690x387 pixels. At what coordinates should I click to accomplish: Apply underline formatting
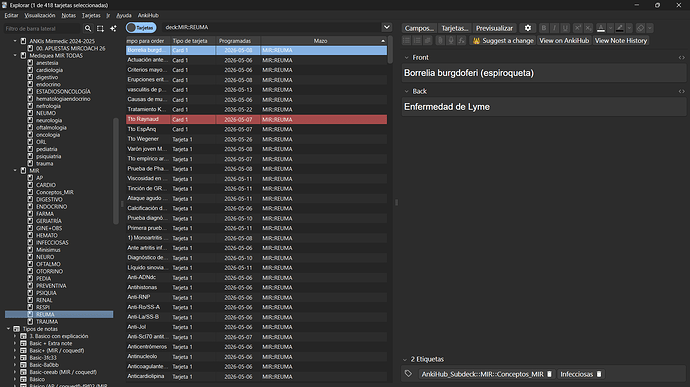[565, 28]
